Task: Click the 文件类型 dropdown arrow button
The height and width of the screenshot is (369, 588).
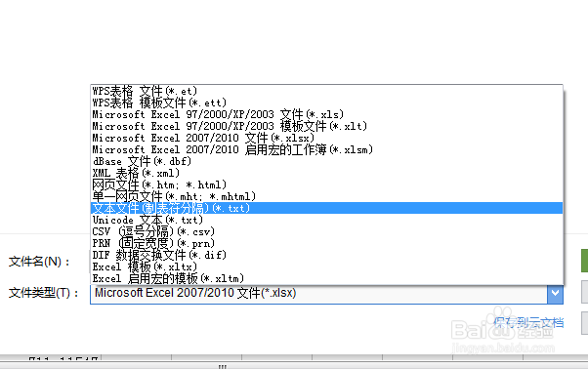Action: point(555,293)
